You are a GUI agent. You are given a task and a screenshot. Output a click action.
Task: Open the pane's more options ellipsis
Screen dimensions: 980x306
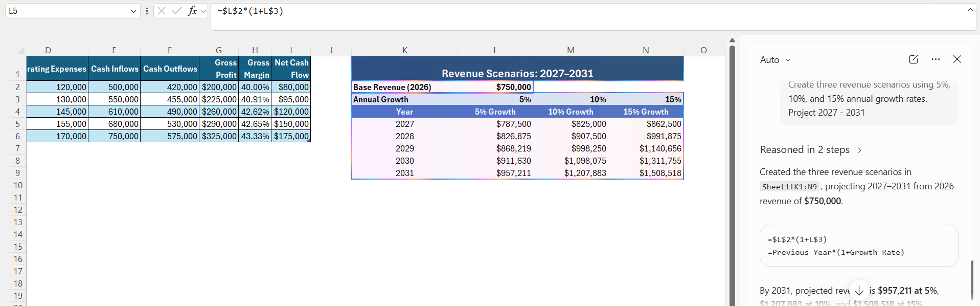tap(936, 59)
